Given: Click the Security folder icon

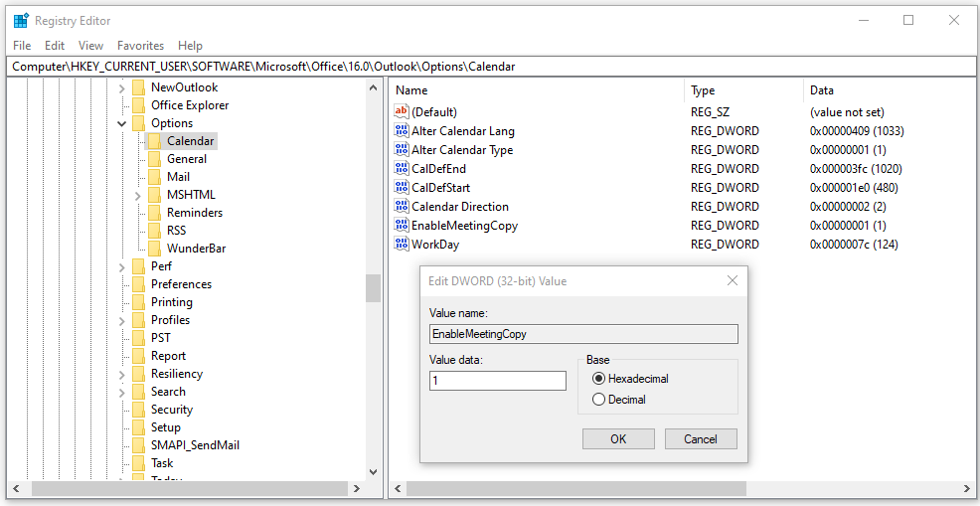Looking at the screenshot, I should pos(139,410).
